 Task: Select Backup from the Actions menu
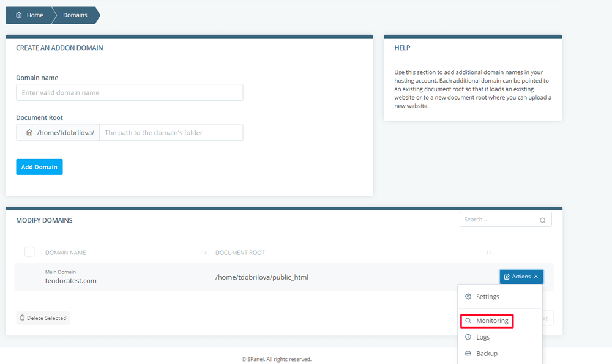(486, 353)
